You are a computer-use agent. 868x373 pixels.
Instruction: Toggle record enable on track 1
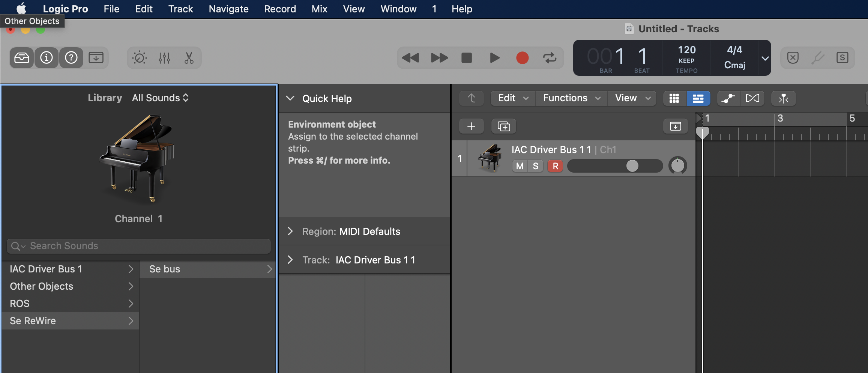[555, 166]
